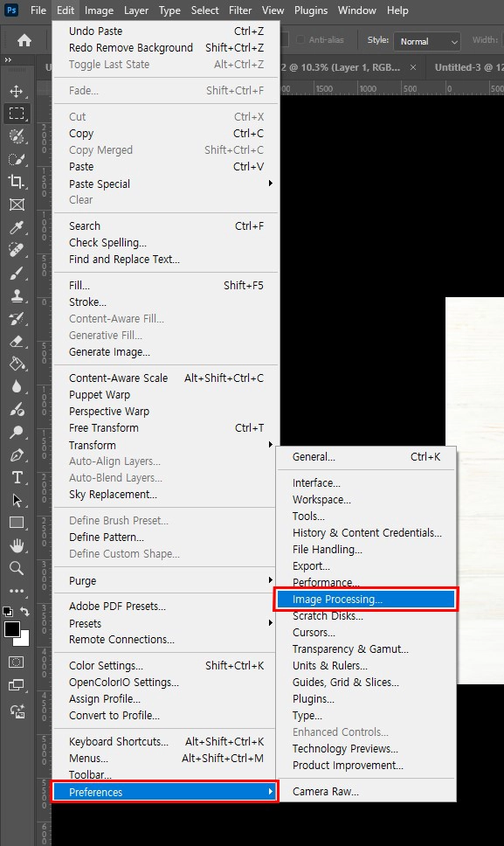Open Color Settings menu item

coord(166,665)
